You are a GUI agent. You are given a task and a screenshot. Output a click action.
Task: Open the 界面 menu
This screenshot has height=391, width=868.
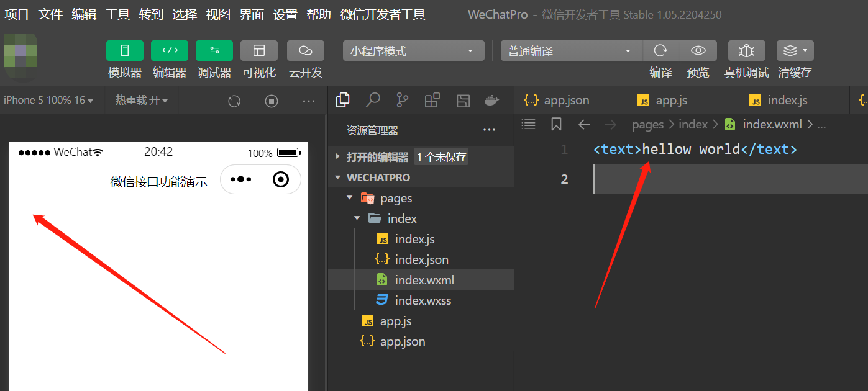(252, 14)
